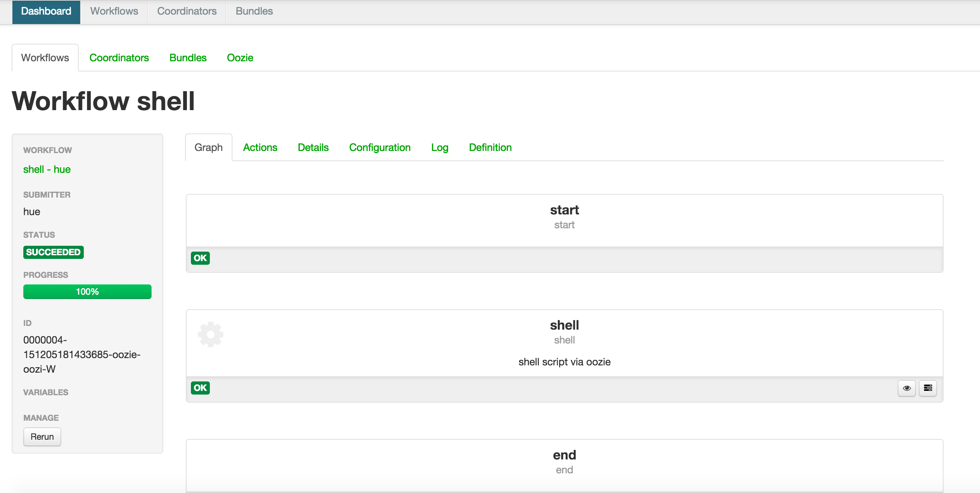
Task: Click the 100% progress bar
Action: [x=87, y=291]
